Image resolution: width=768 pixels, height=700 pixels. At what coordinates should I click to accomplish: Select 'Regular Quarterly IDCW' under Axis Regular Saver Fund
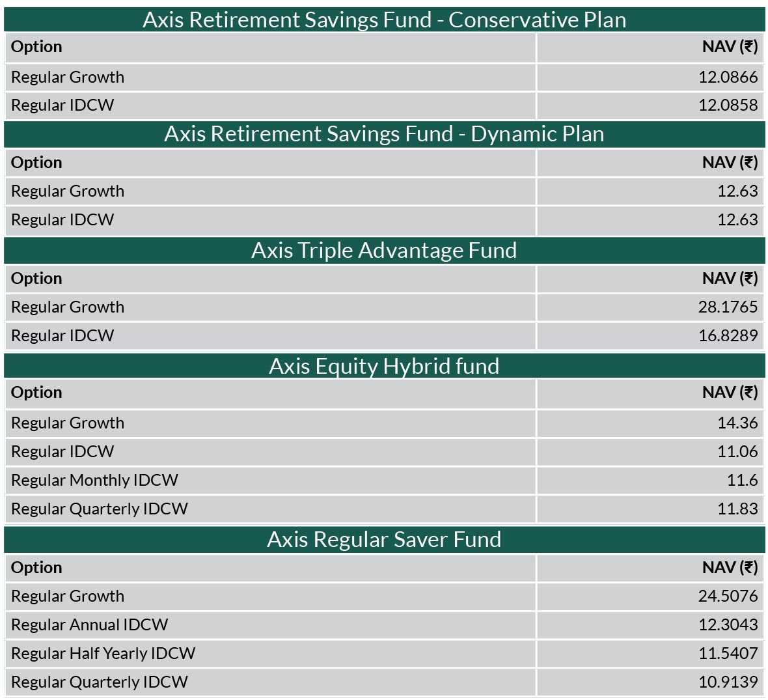(x=100, y=682)
